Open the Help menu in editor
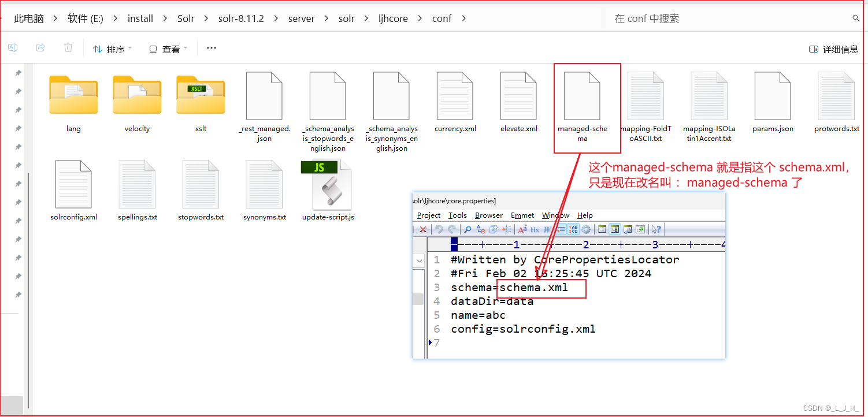This screenshot has height=417, width=868. (585, 215)
